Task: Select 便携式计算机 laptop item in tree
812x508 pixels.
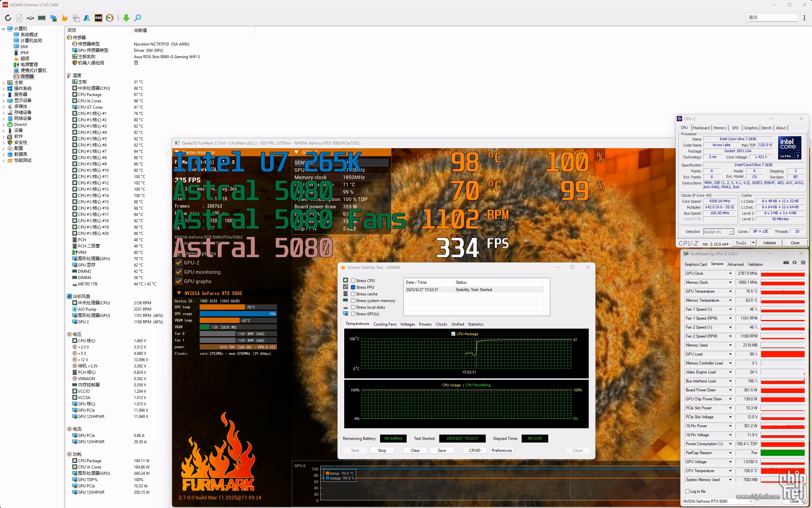Action: [x=30, y=70]
